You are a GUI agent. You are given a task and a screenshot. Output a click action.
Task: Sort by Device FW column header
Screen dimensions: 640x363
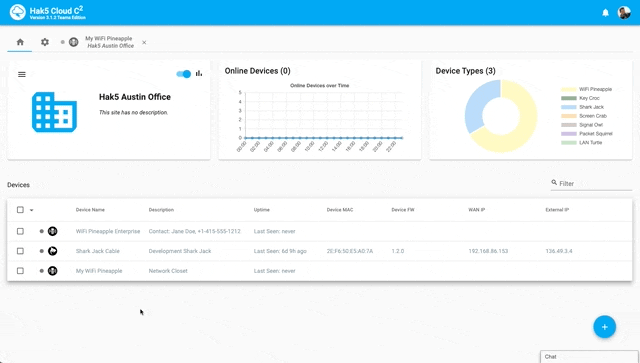(403, 210)
